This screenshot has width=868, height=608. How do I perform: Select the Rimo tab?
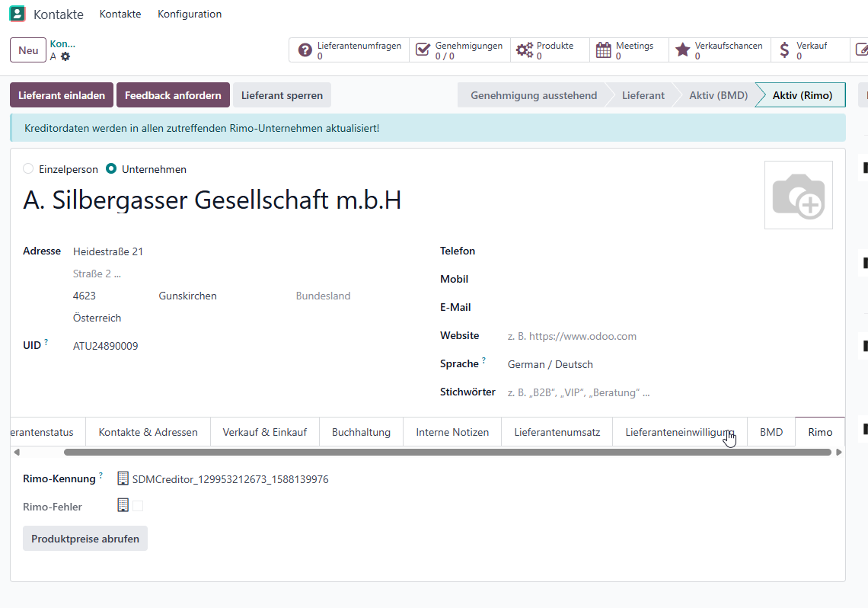[820, 432]
